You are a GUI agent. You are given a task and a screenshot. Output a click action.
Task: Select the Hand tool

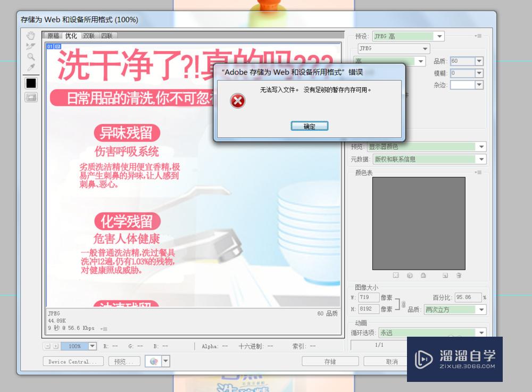tap(30, 35)
